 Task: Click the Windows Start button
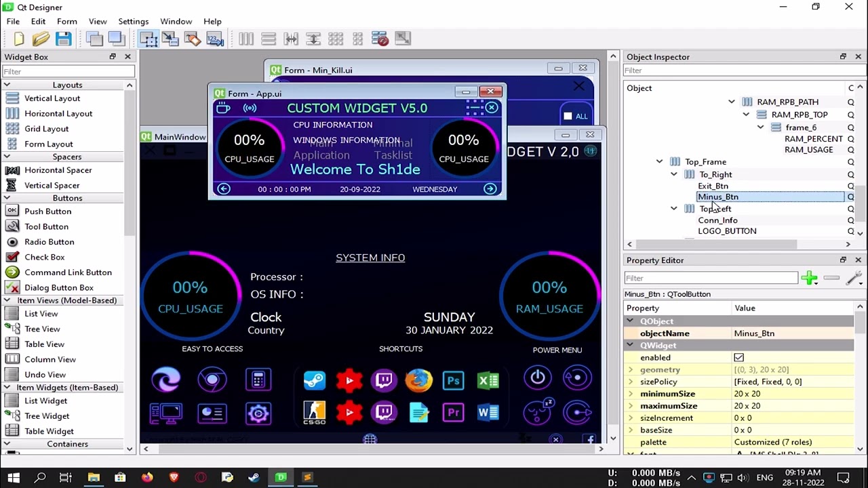[x=14, y=477]
